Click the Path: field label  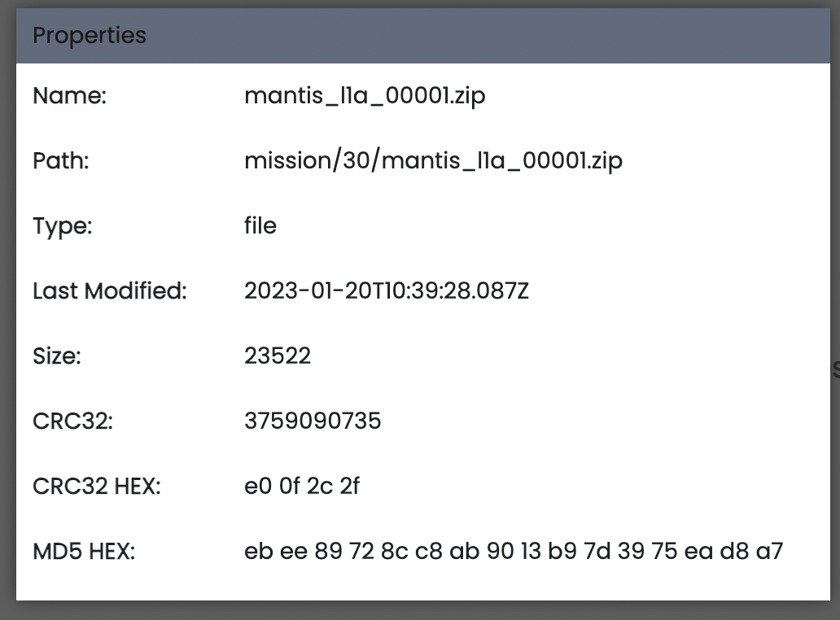[x=60, y=160]
